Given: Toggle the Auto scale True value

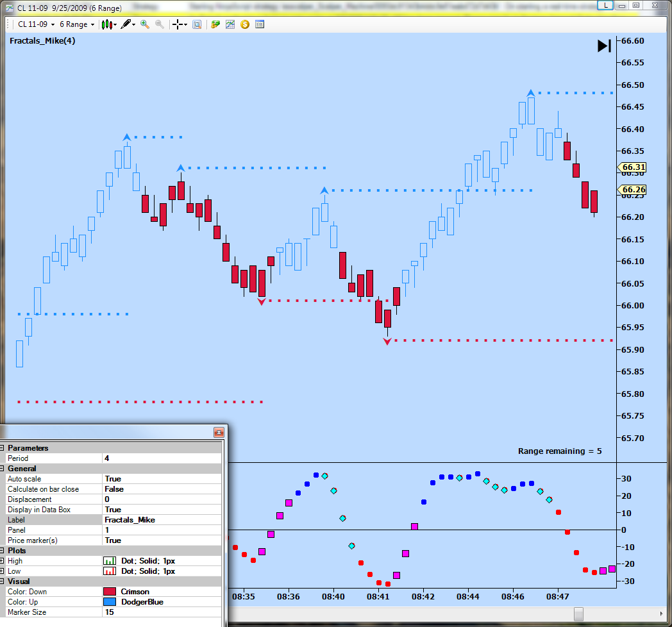Looking at the screenshot, I should point(162,479).
